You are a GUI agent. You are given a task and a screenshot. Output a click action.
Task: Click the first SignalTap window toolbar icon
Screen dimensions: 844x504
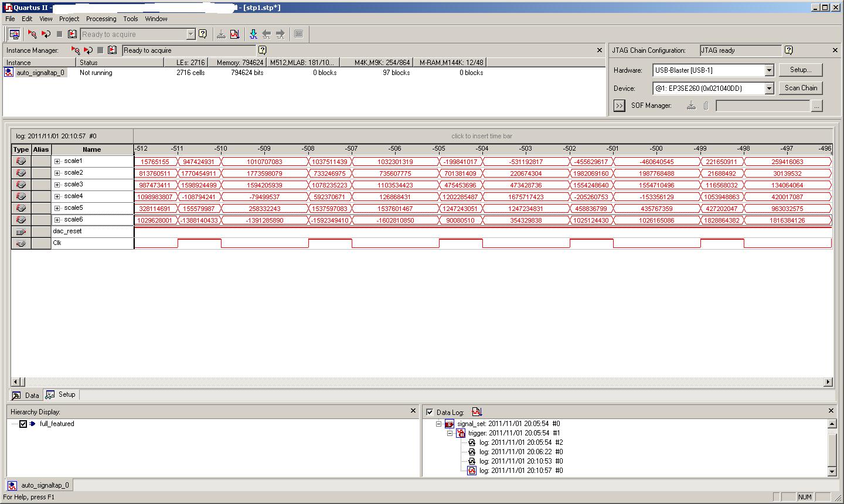pos(14,34)
